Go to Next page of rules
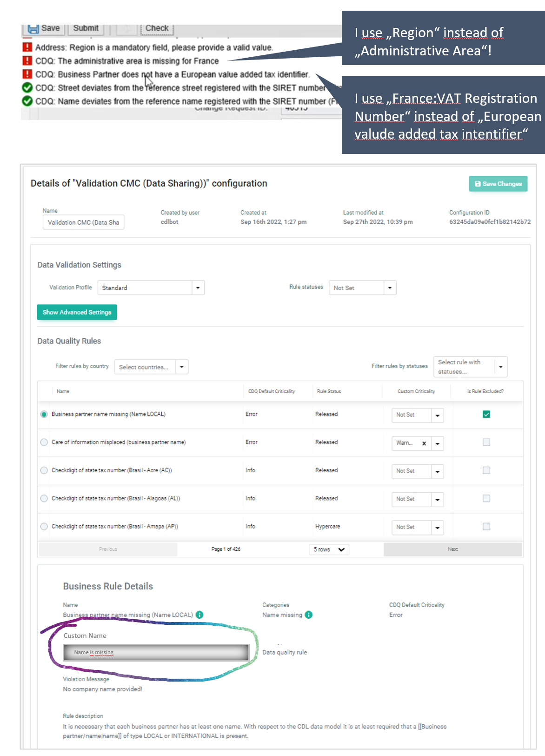Screen dimensions: 545x756 click(452, 549)
